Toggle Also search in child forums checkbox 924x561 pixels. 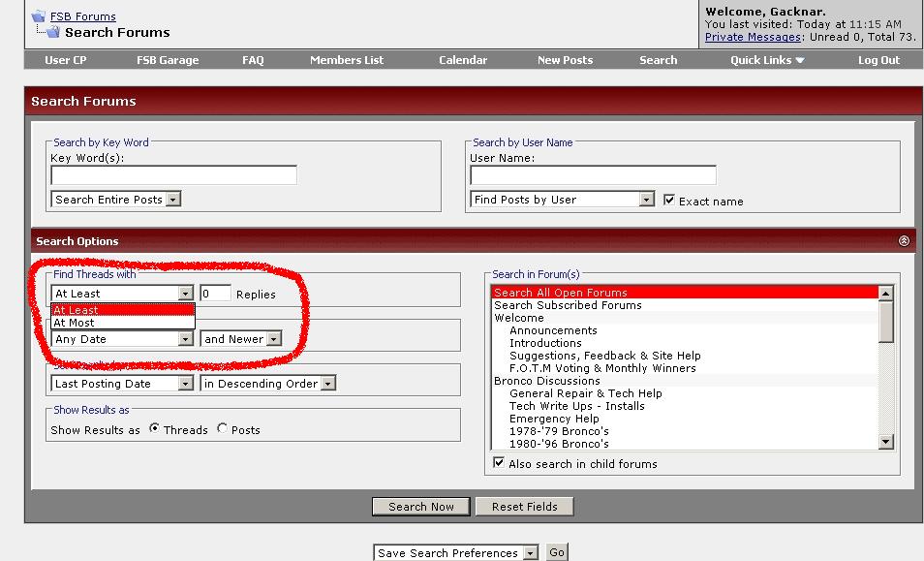[499, 462]
